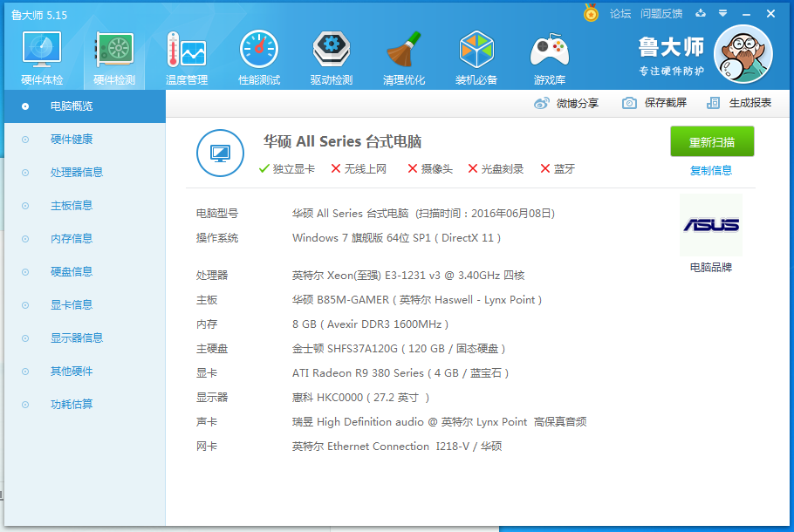The width and height of the screenshot is (794, 532).
Task: Click the Ethernet Connection I218-V value
Action: [x=397, y=447]
